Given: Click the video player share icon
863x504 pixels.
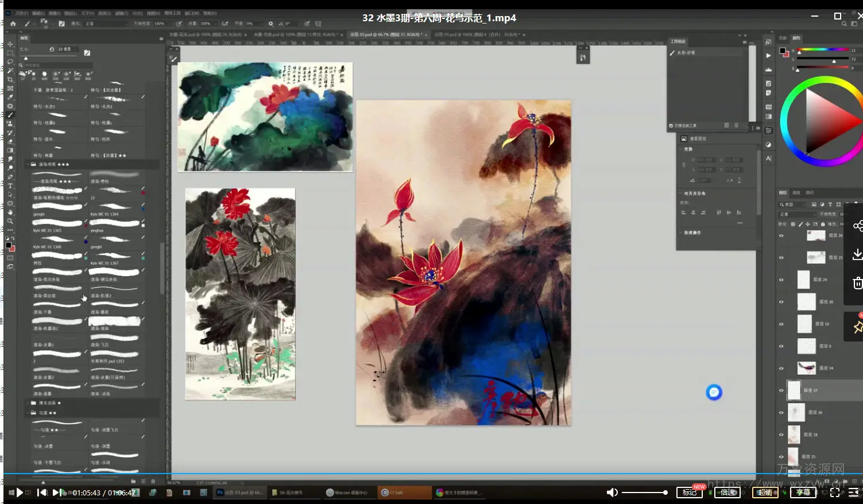Looking at the screenshot, I should [x=857, y=226].
